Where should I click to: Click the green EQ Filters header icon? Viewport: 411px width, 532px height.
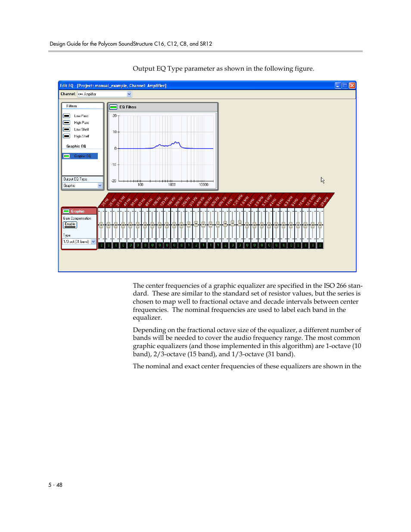pyautogui.click(x=113, y=107)
